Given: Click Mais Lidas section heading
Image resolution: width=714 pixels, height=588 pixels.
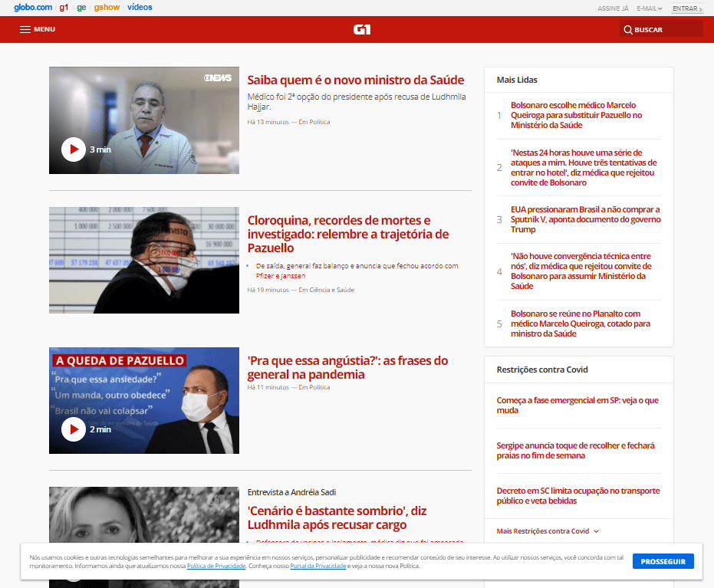Looking at the screenshot, I should [x=517, y=80].
